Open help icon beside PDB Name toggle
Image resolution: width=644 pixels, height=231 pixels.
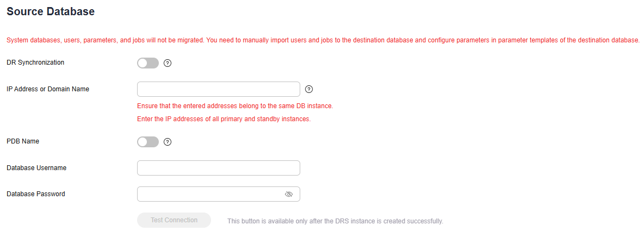tap(167, 142)
